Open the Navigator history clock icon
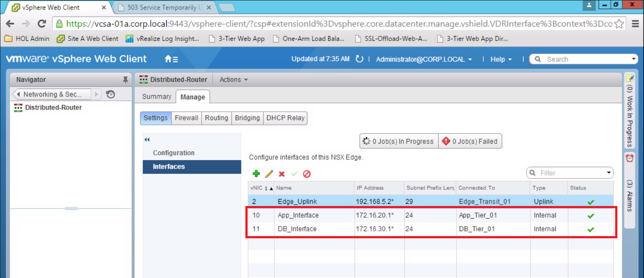This screenshot has width=644, height=278. click(110, 94)
